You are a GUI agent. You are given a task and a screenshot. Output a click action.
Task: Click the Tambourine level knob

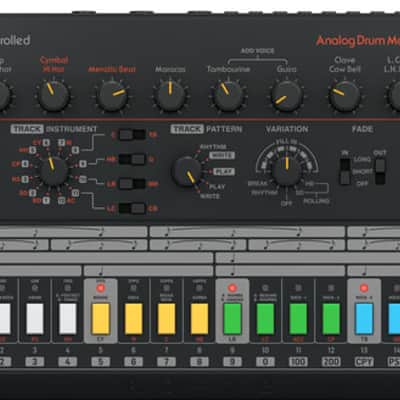tap(228, 96)
